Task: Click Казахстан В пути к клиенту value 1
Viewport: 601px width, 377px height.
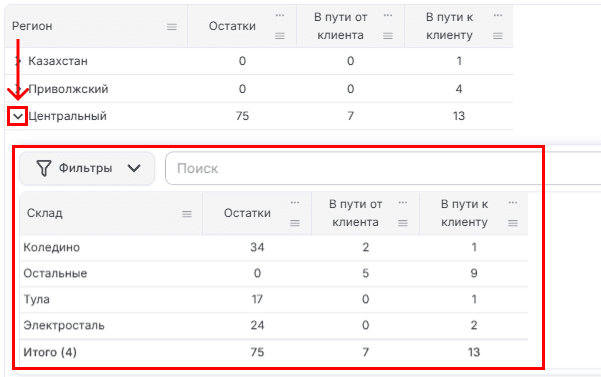Action: click(459, 61)
